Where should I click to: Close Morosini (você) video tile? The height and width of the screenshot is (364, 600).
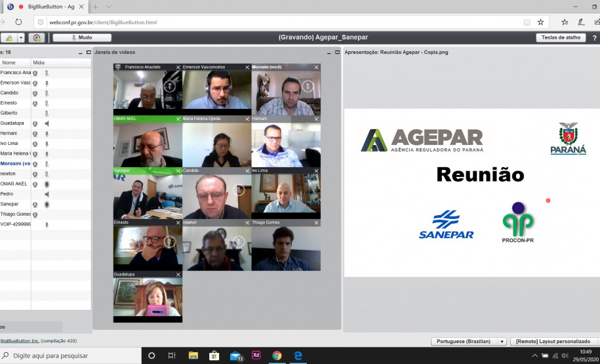coord(317,68)
